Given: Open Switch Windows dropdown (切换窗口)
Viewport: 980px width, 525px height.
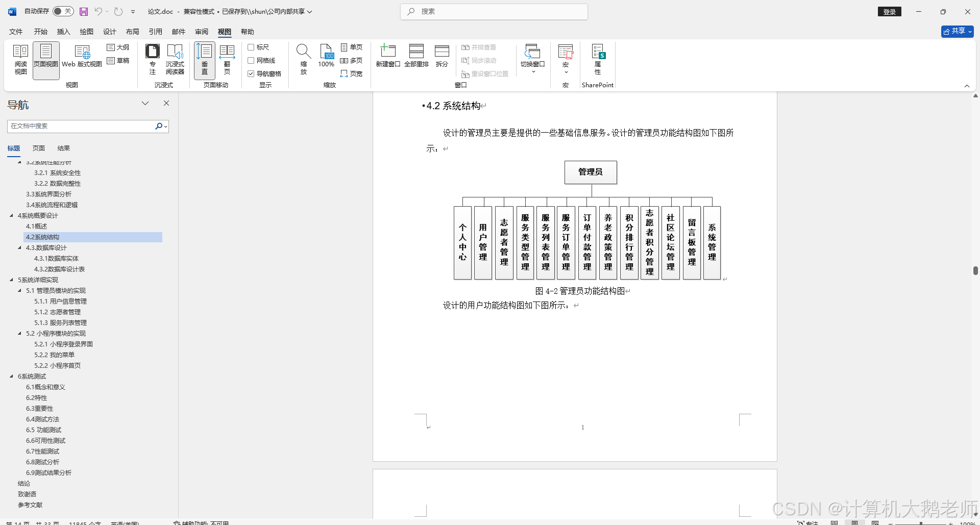Looking at the screenshot, I should pos(532,59).
